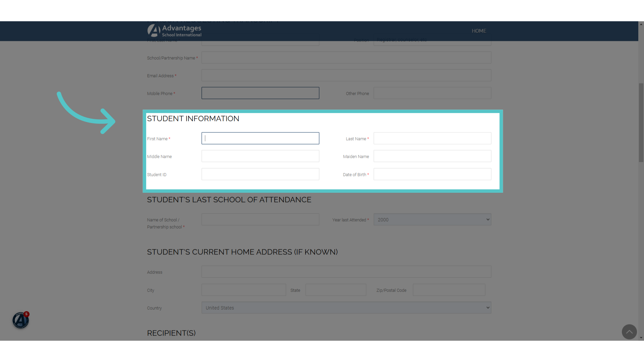Viewport: 644px width, 362px height.
Task: Click the Zip/Postal Code field
Action: (449, 290)
